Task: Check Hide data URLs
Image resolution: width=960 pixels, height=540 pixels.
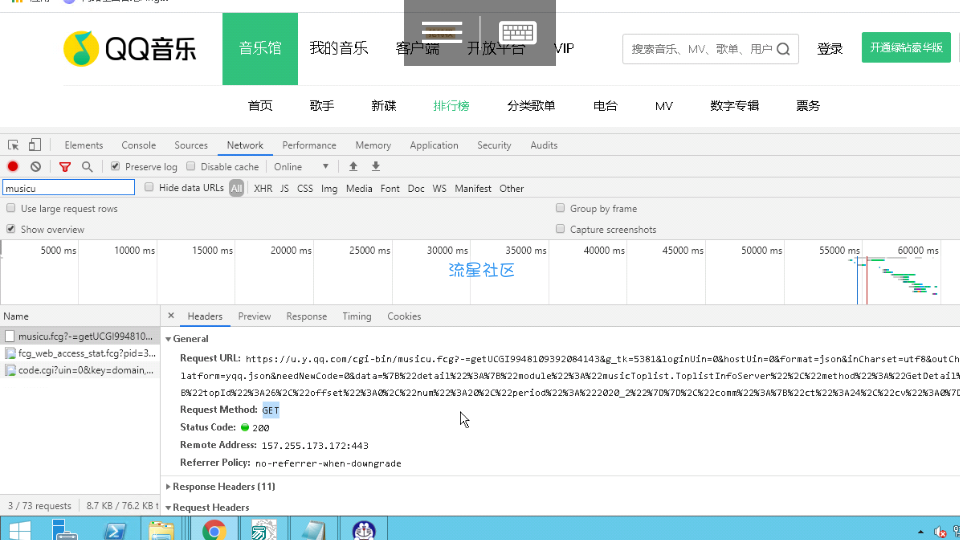Action: coord(149,187)
